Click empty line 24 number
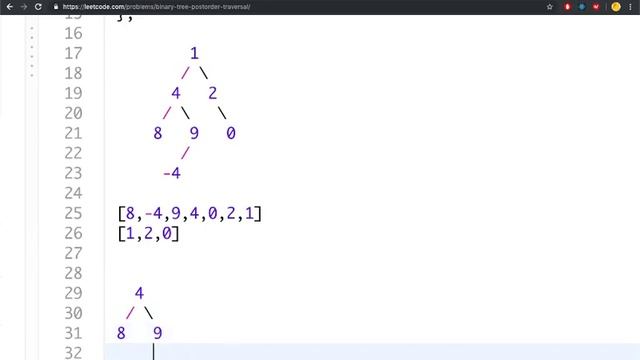 click(73, 193)
